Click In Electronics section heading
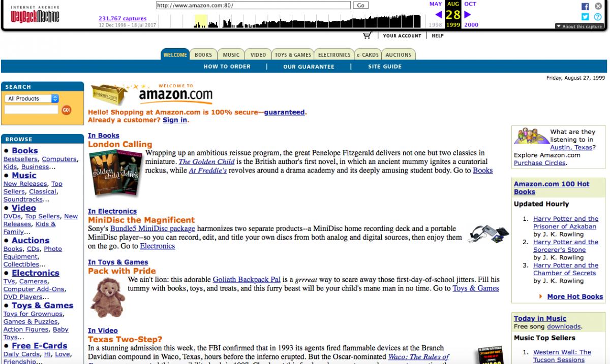Viewport: 610px width, 364px height. (112, 211)
